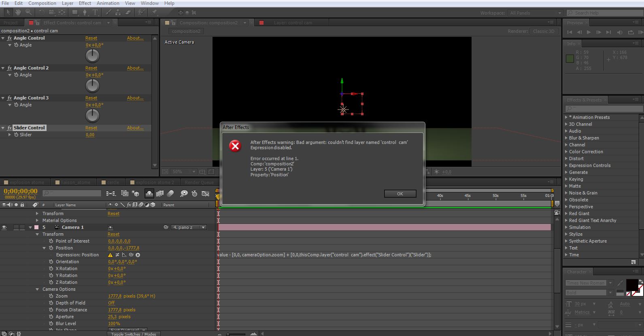Image resolution: width=644 pixels, height=336 pixels.
Task: Click the Info panel color swatch
Action: pos(570,59)
